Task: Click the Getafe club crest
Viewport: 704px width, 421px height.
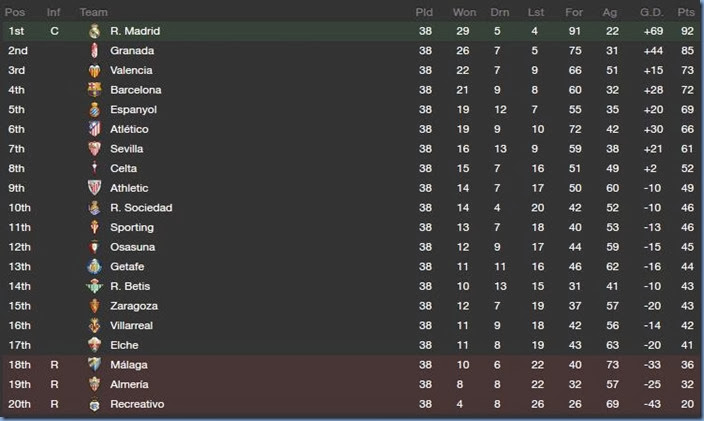Action: coord(95,266)
